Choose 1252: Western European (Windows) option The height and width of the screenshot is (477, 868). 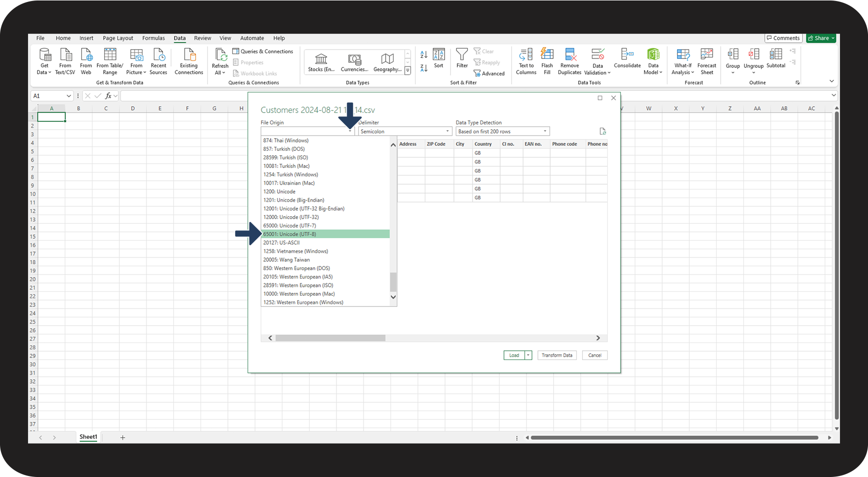[303, 303]
